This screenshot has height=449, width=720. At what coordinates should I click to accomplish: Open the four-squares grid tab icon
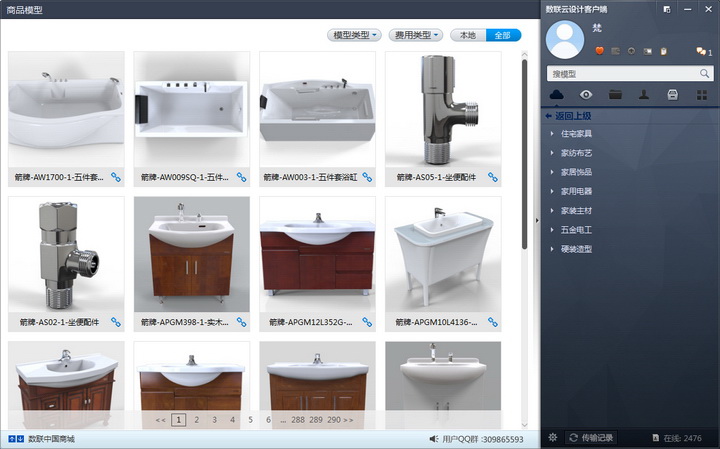point(702,95)
